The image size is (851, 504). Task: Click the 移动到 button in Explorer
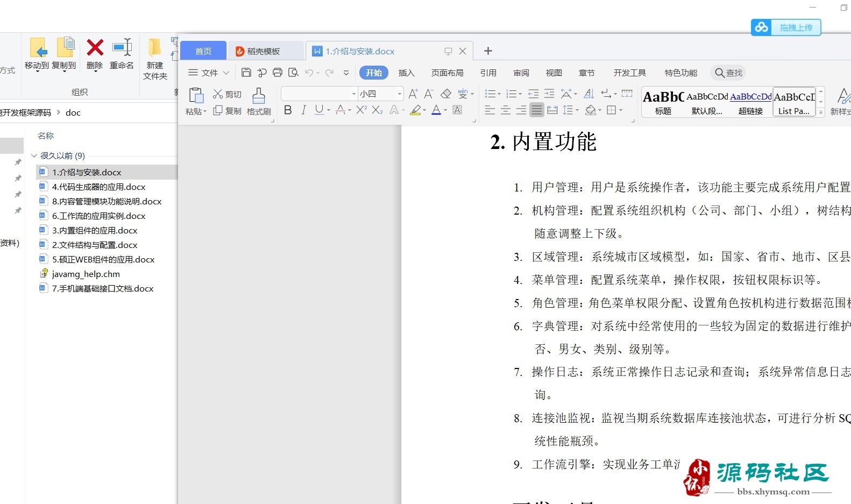37,54
